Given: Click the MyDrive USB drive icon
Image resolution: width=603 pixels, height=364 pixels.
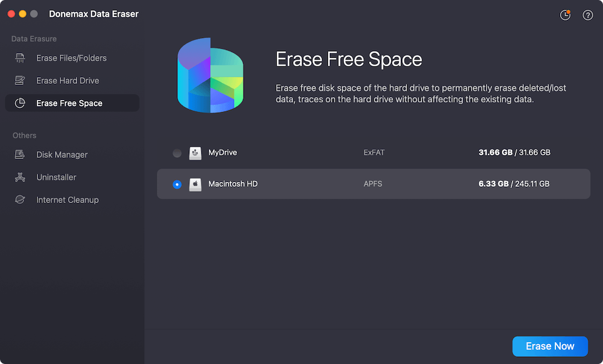Looking at the screenshot, I should click(195, 153).
